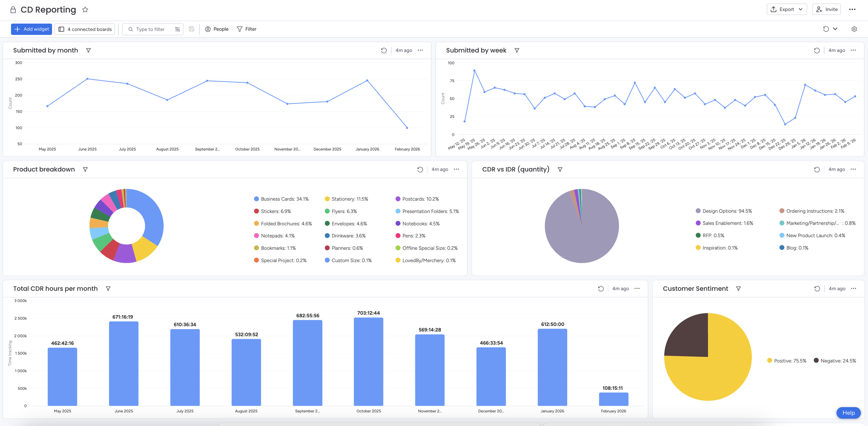The image size is (868, 426).
Task: Open dashboard settings gear icon
Action: click(x=854, y=29)
